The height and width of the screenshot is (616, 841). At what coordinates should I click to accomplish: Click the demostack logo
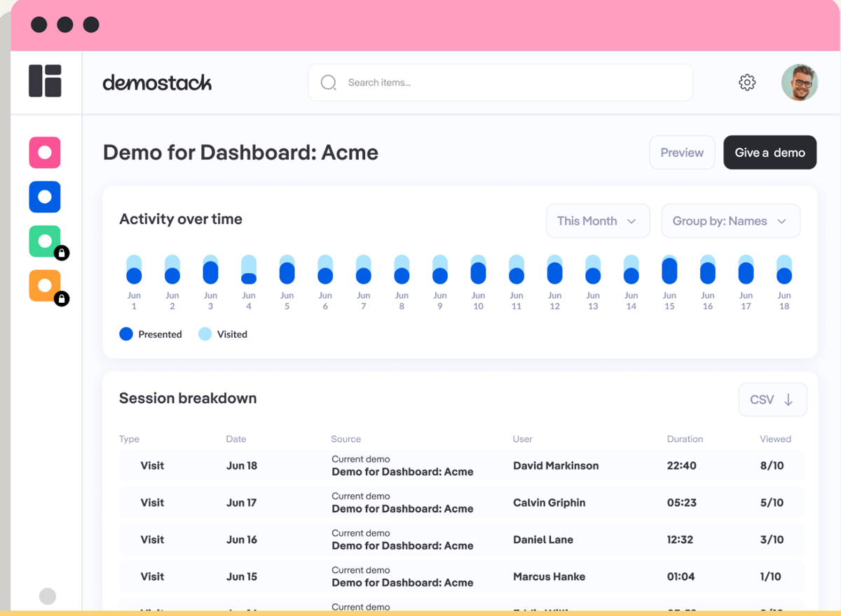157,82
